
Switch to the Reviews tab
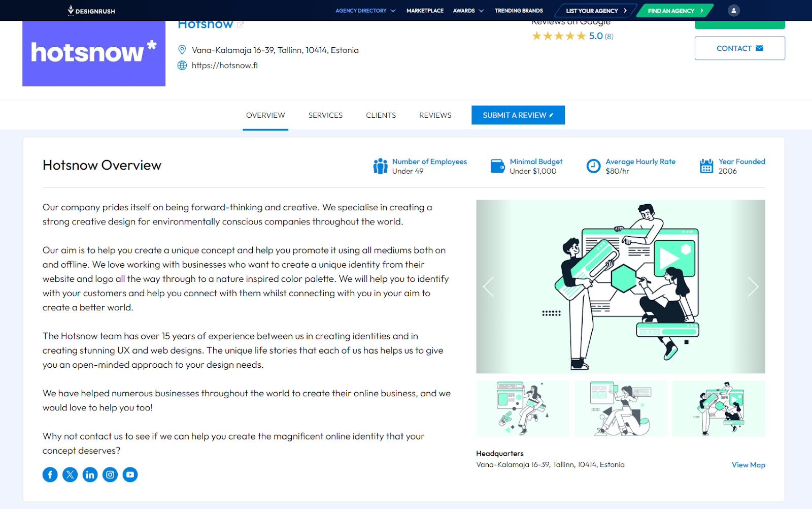[x=435, y=115]
